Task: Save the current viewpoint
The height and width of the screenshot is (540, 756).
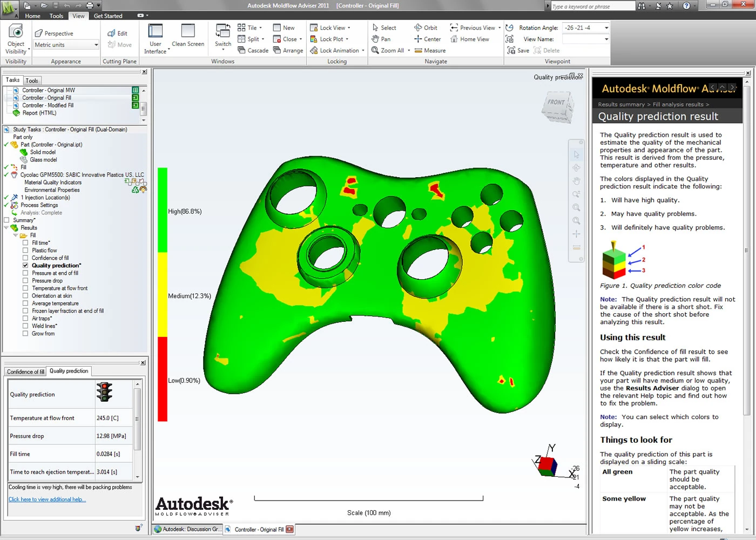Action: pyautogui.click(x=518, y=50)
